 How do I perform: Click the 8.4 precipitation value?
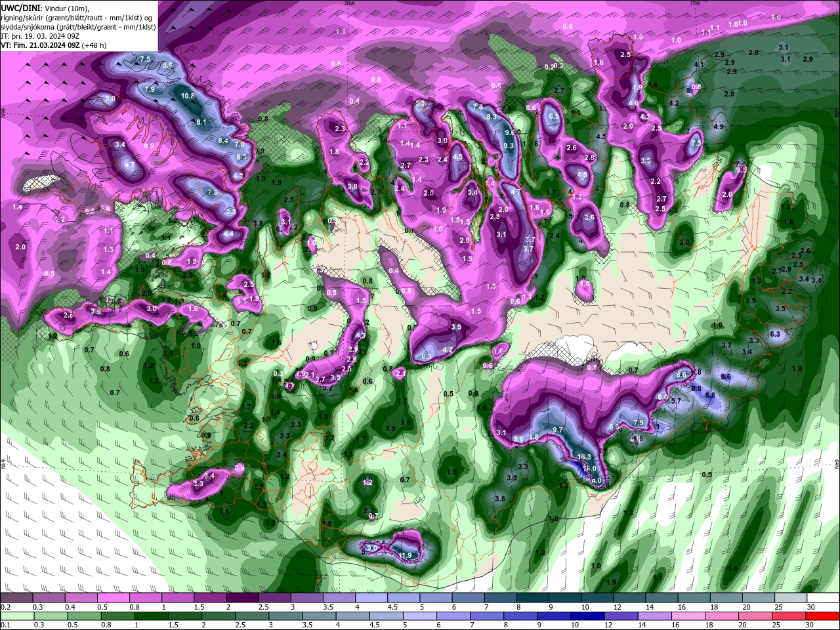223,140
